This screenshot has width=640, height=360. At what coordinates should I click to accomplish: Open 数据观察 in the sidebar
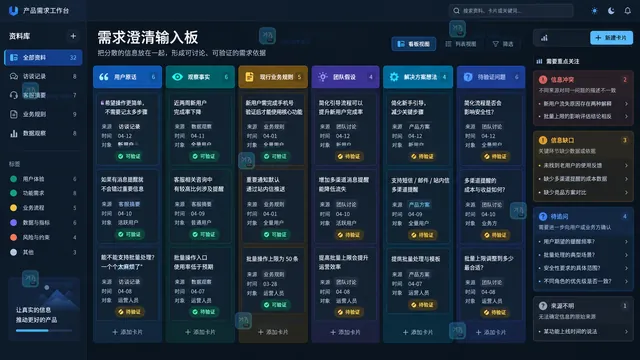point(43,133)
